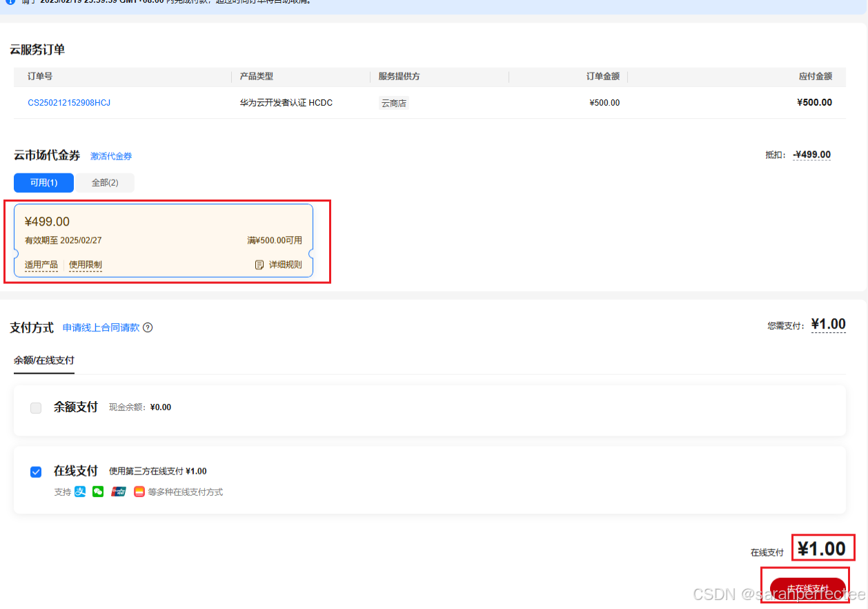Click the -¥499.00 deduction amount

click(812, 155)
